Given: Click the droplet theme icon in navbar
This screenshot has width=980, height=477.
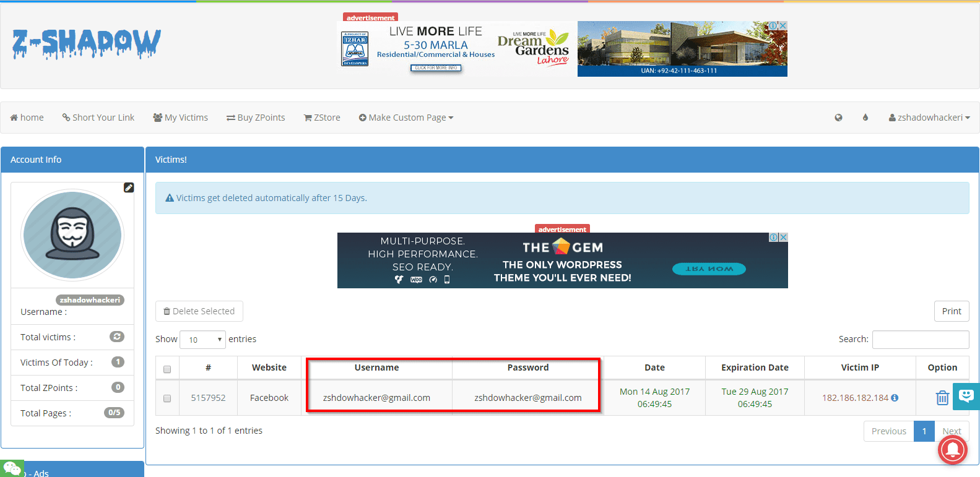Looking at the screenshot, I should (x=865, y=118).
